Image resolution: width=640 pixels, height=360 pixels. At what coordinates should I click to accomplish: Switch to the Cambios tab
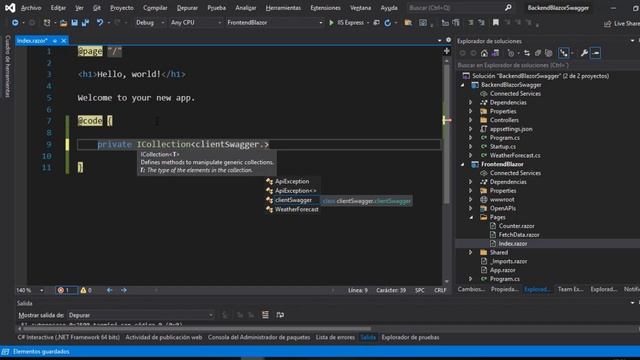click(x=471, y=289)
